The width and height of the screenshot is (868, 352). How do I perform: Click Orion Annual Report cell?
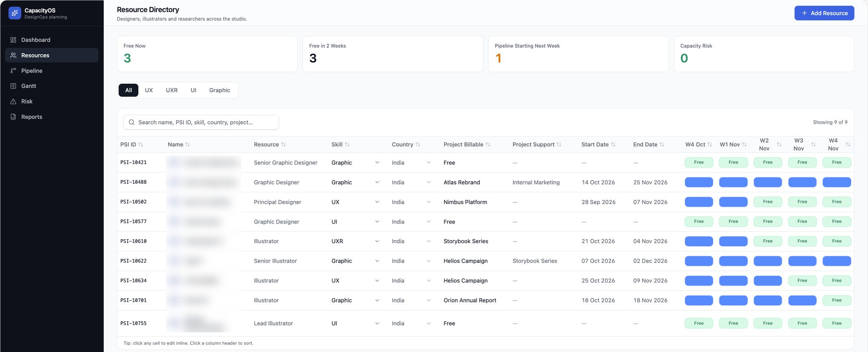(x=470, y=300)
